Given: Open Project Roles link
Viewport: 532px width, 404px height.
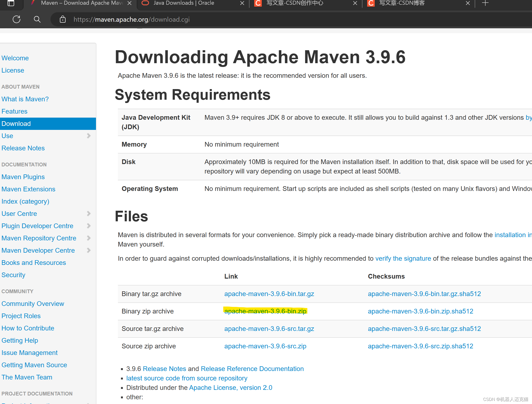Looking at the screenshot, I should tap(21, 316).
